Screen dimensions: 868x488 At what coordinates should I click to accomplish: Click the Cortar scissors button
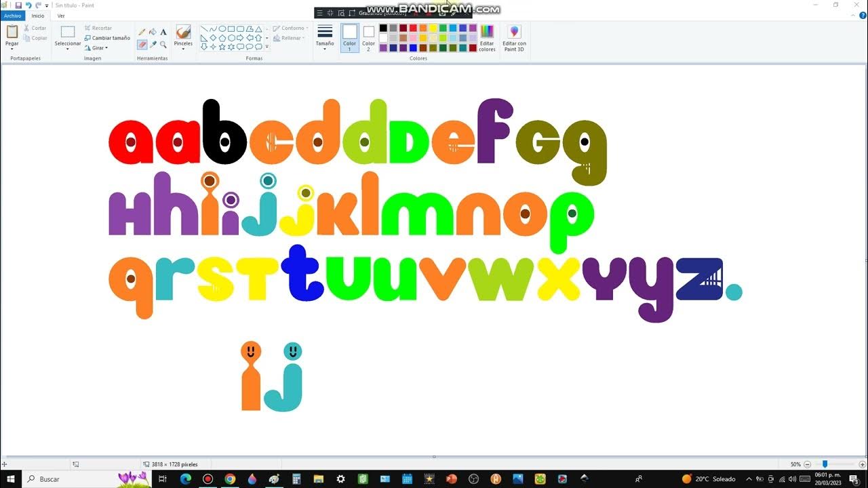pyautogui.click(x=35, y=28)
